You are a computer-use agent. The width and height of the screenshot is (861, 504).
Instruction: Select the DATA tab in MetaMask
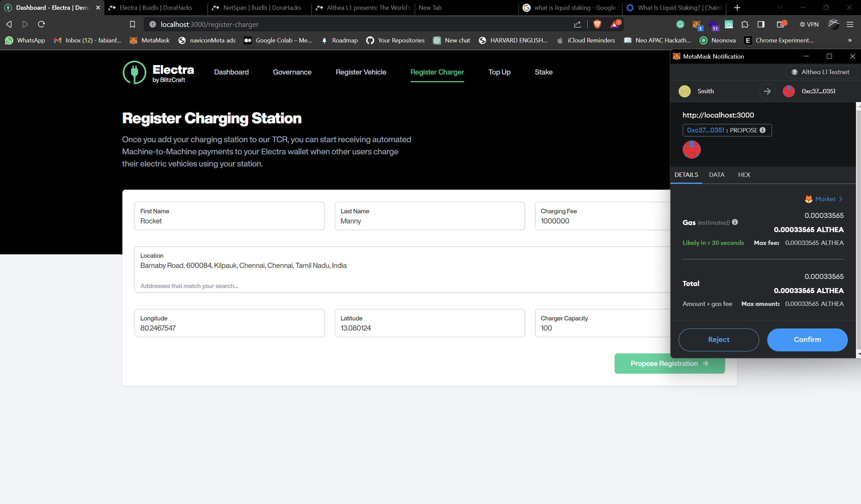point(716,175)
